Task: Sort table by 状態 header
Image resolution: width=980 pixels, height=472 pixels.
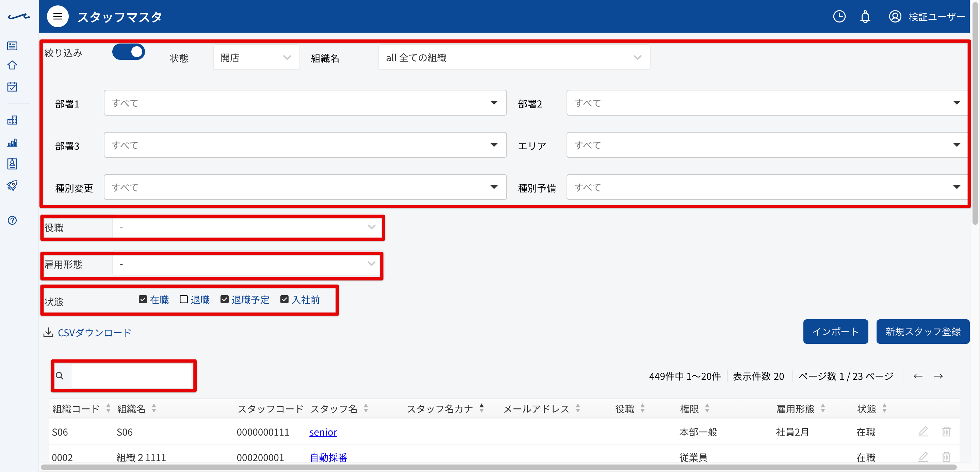Action: click(866, 408)
